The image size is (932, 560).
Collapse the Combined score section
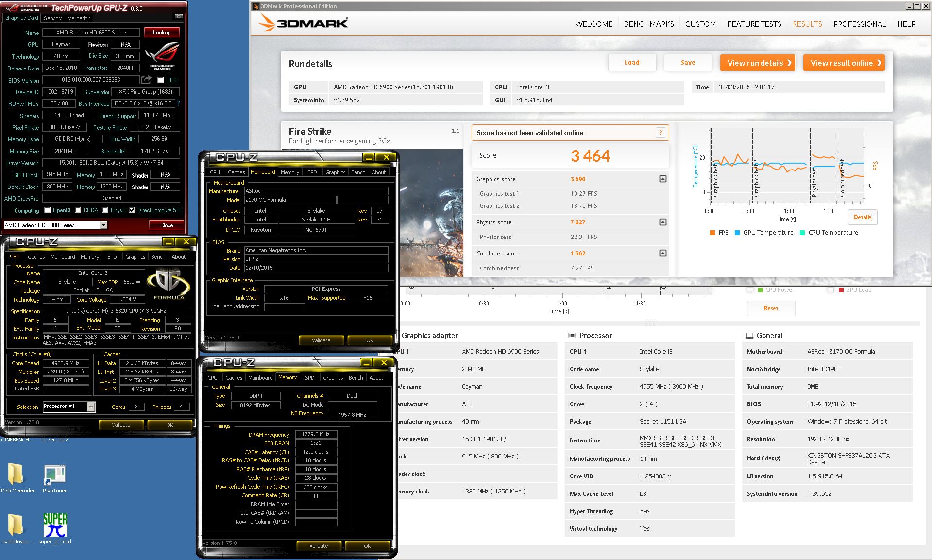point(663,253)
